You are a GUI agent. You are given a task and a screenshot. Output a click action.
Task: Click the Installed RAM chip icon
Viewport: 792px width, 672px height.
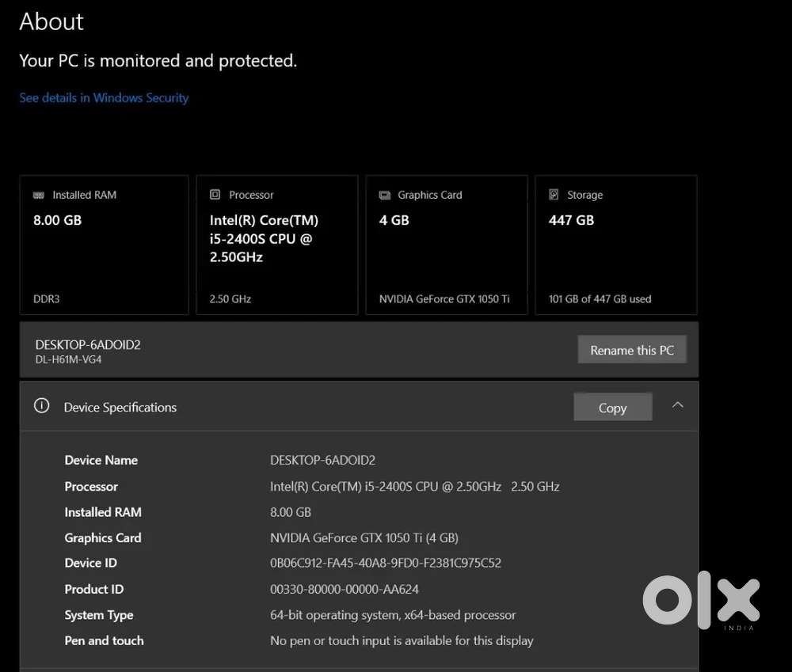tap(39, 195)
